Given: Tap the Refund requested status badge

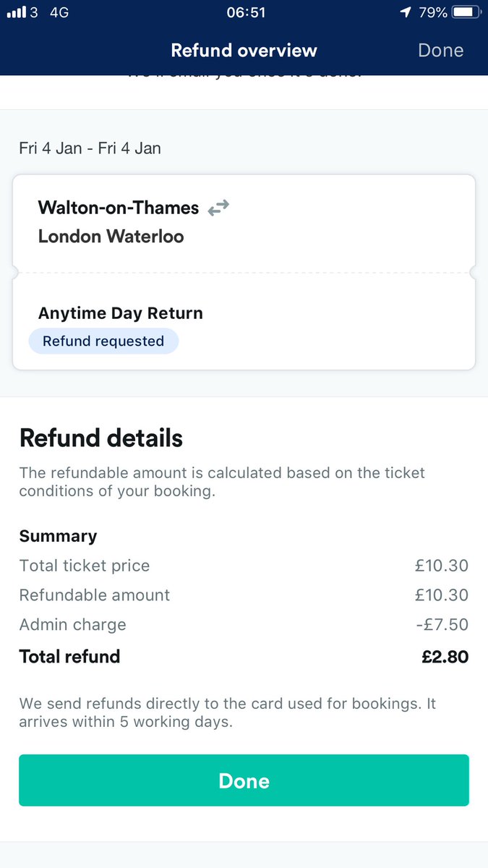Looking at the screenshot, I should click(103, 341).
